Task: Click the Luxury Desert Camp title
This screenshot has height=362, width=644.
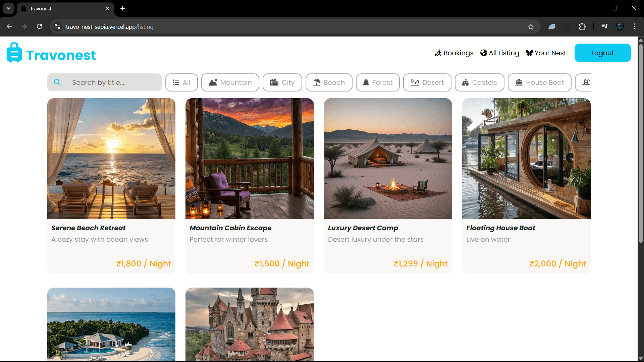Action: [363, 228]
